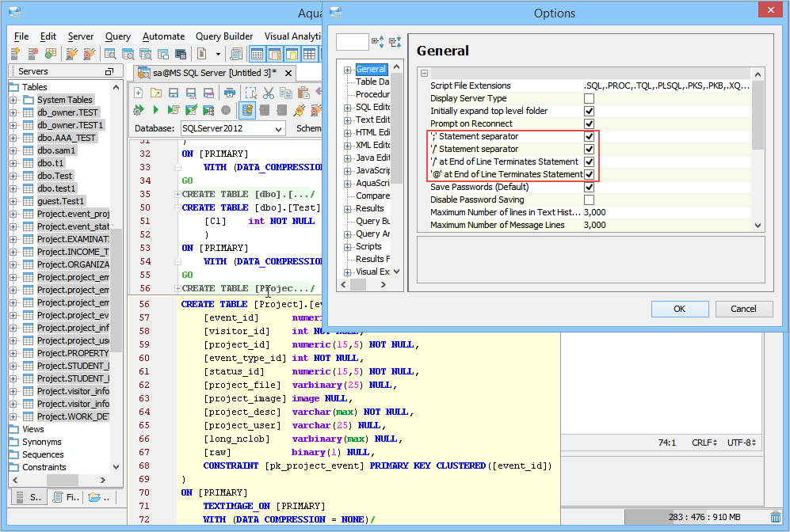Click the green Execute play icon
The image size is (790, 532).
click(155, 110)
